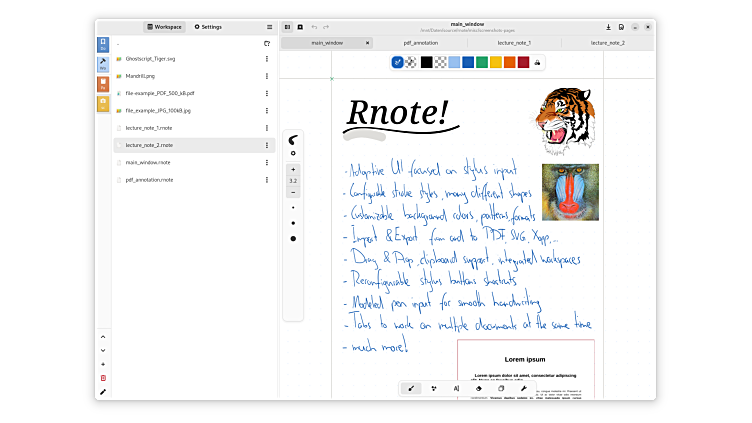Open options menu for lecture_note_2.rnote
The image size is (752, 423).
point(267,145)
